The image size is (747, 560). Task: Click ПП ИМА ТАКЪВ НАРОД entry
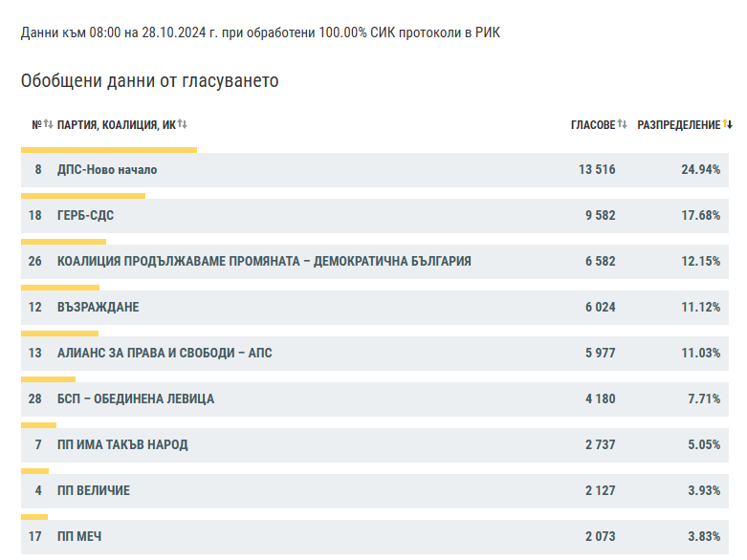coord(122,445)
